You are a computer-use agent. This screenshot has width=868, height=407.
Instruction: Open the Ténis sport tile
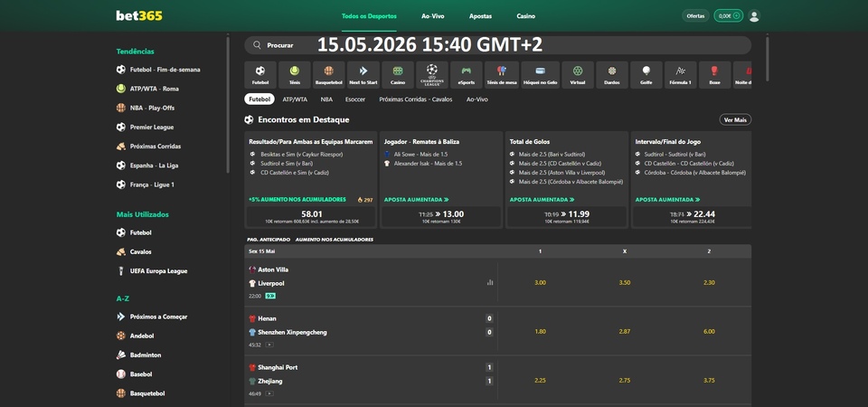[295, 75]
